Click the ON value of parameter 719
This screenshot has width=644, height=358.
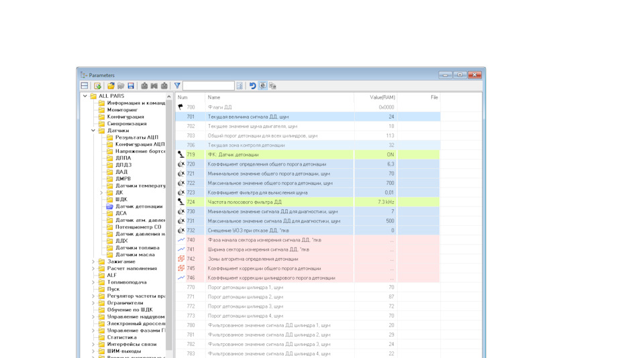[x=390, y=154]
